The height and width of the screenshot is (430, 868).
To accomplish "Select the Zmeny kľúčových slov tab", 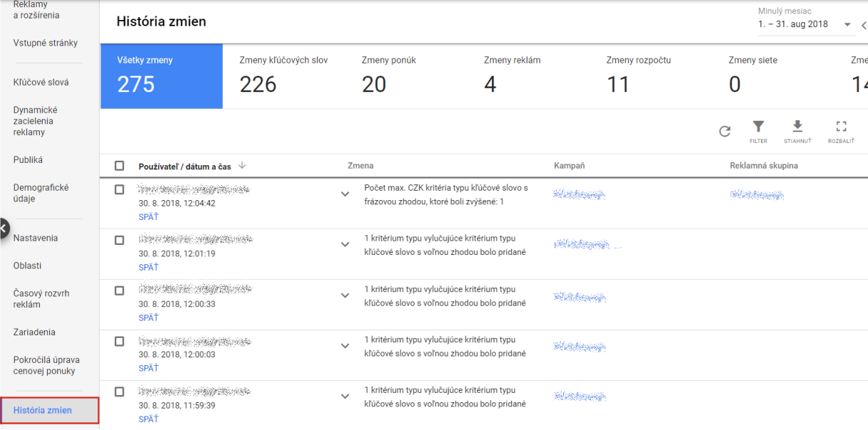I will tap(283, 76).
